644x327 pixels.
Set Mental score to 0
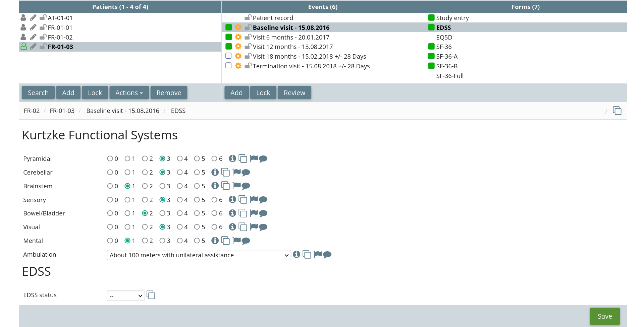click(110, 241)
